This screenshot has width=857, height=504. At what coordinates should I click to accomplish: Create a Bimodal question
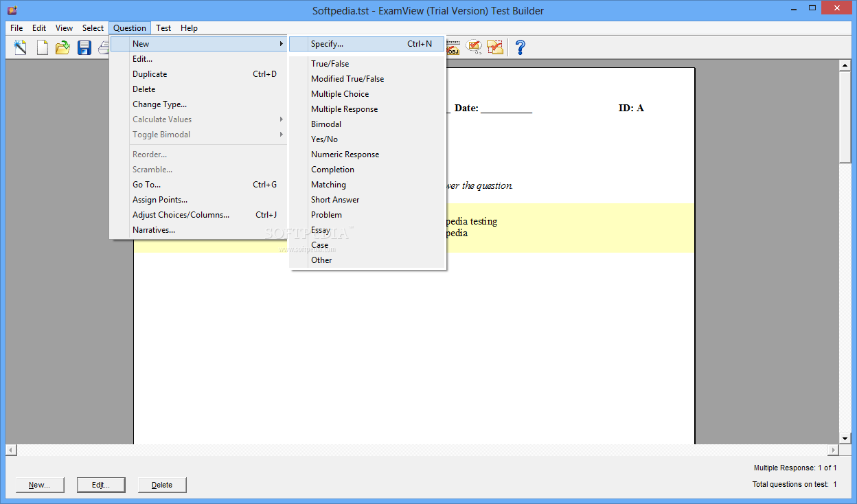(367, 124)
